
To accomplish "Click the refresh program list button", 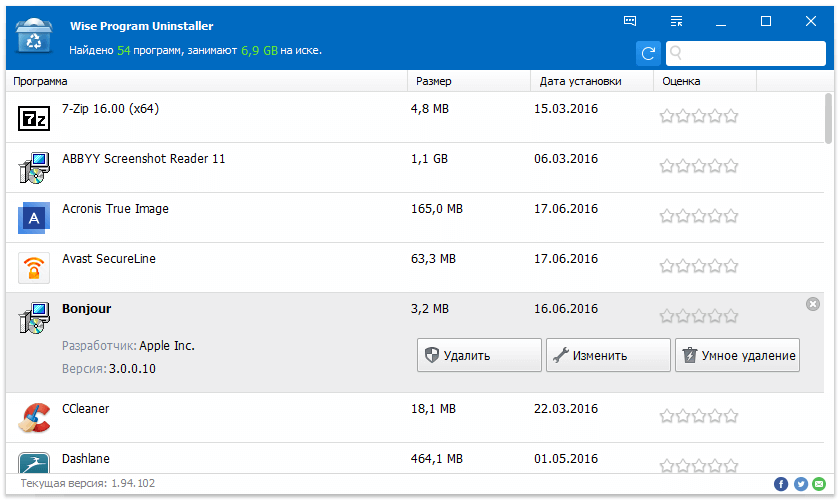I will pyautogui.click(x=648, y=53).
